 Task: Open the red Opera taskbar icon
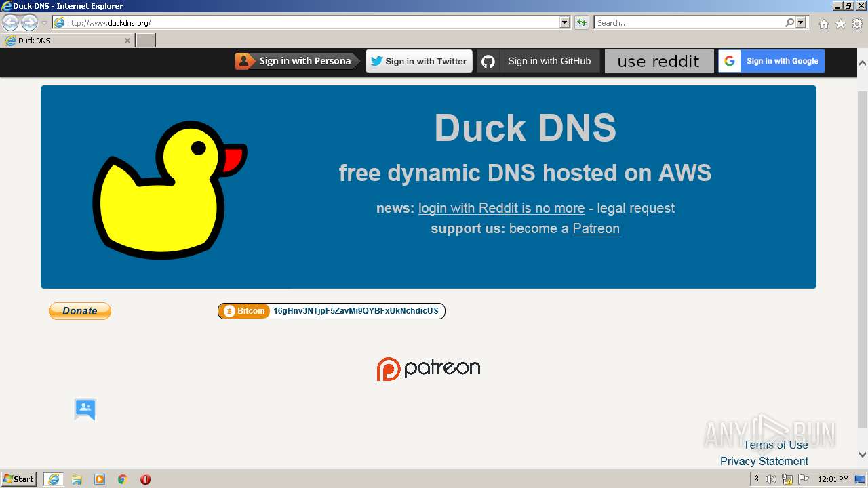tap(145, 479)
